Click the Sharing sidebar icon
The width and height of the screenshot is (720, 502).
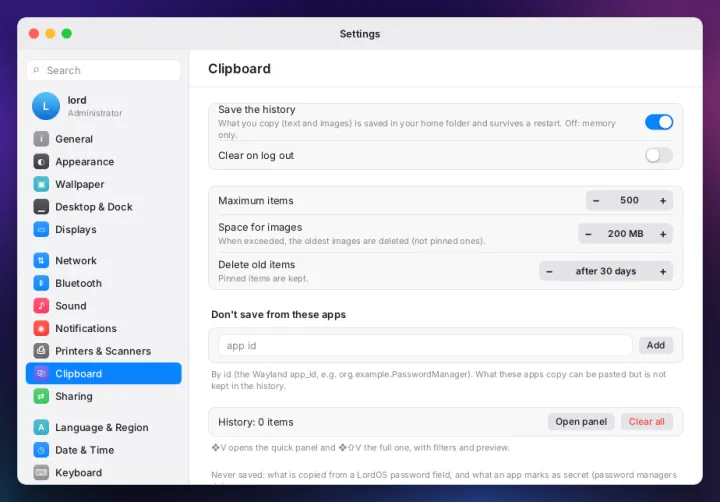[x=41, y=396]
